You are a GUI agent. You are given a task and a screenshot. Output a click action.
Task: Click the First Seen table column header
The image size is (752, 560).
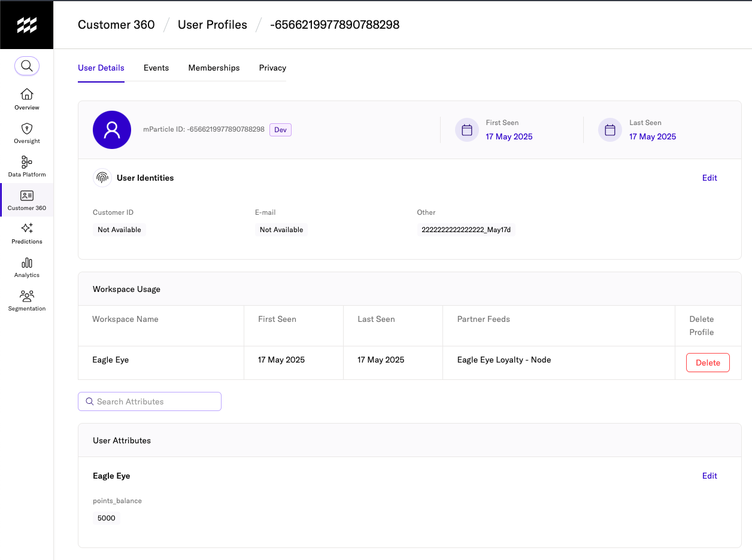click(277, 319)
